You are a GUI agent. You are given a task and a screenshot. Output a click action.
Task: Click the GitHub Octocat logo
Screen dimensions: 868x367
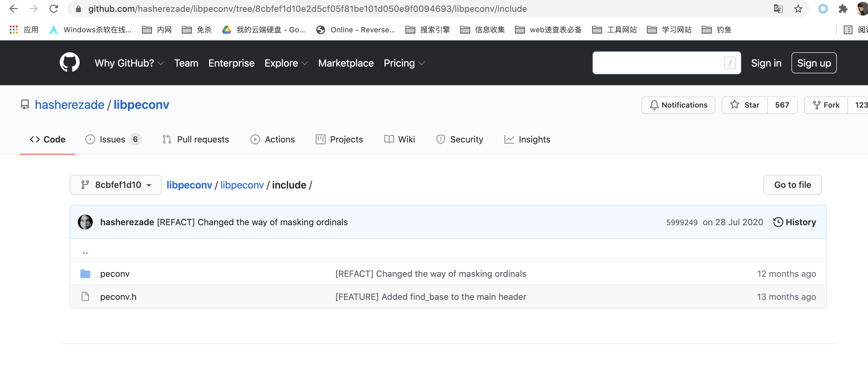pos(69,63)
